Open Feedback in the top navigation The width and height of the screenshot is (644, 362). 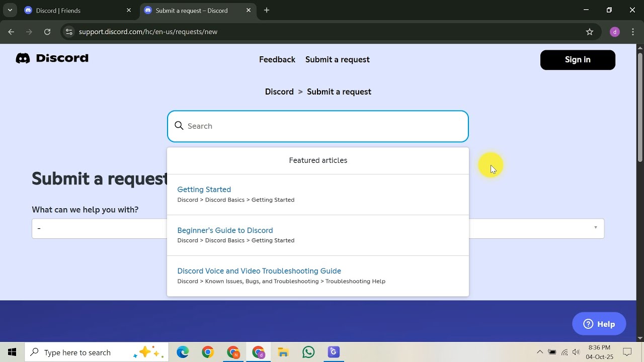[277, 59]
